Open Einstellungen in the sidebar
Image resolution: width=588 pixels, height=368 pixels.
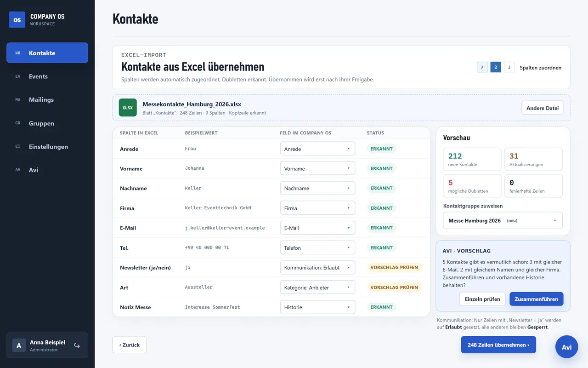pyautogui.click(x=47, y=147)
